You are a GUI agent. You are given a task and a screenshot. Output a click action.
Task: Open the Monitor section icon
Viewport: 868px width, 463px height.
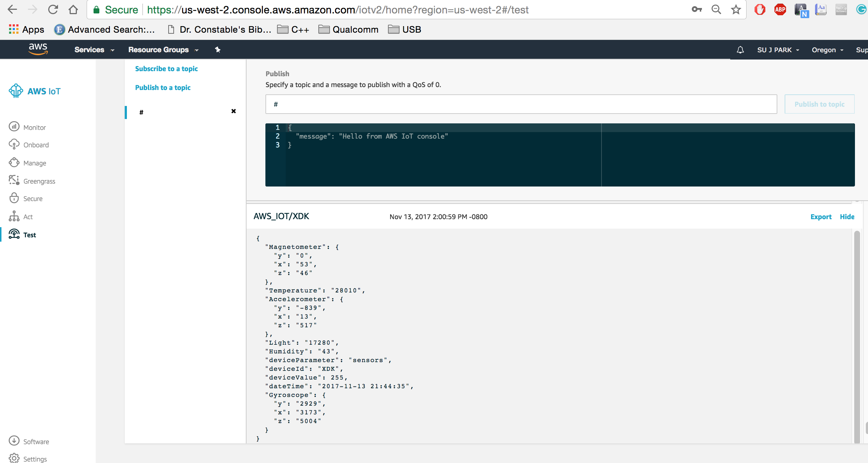[x=14, y=127]
